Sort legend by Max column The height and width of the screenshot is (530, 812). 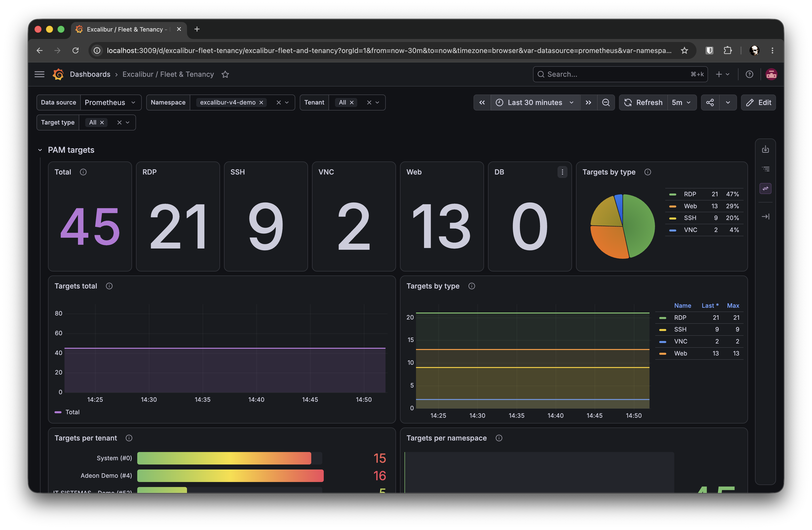pyautogui.click(x=733, y=305)
